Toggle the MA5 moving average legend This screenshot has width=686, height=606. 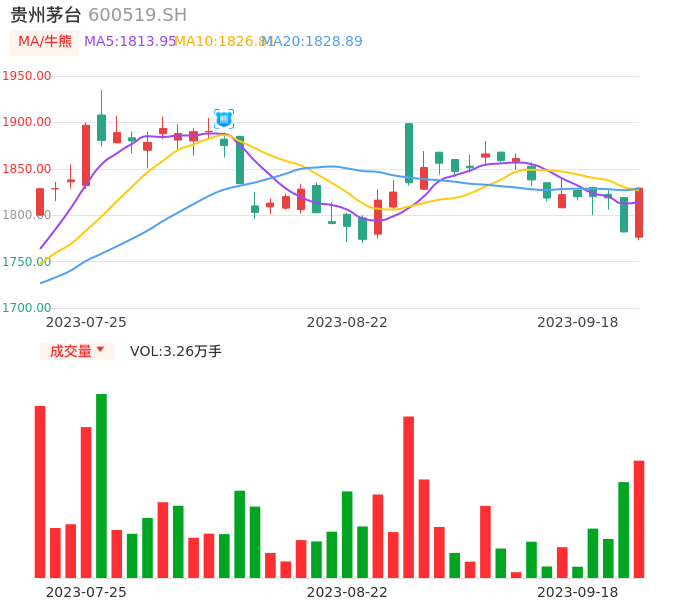click(130, 42)
